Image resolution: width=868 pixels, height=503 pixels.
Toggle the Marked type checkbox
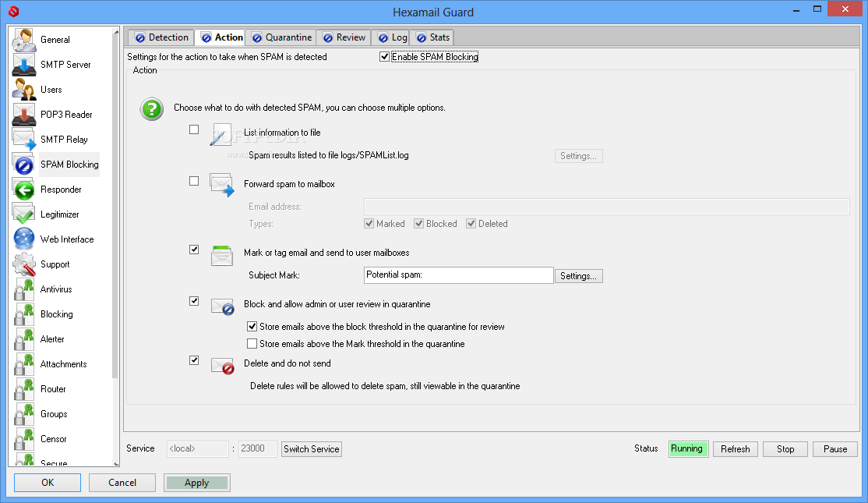click(x=369, y=223)
